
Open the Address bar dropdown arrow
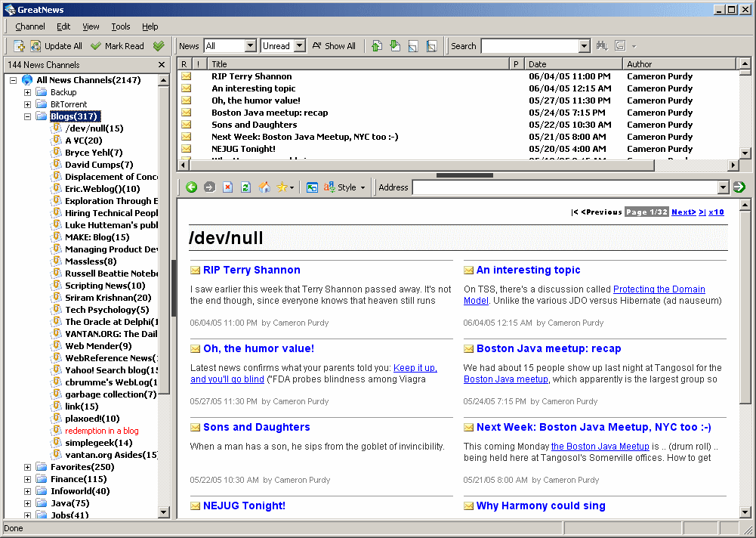(723, 187)
